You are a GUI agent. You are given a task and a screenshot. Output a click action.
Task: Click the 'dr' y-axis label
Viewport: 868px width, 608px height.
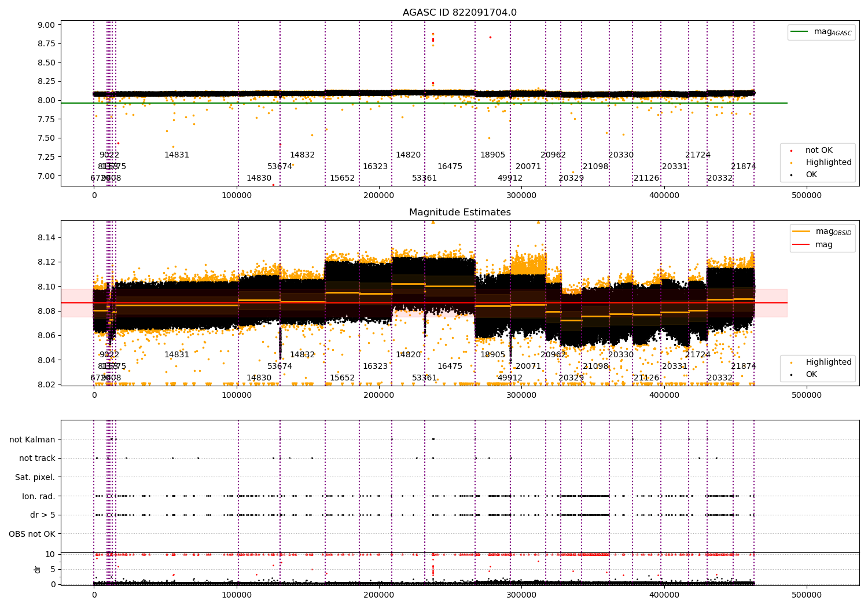(x=38, y=569)
